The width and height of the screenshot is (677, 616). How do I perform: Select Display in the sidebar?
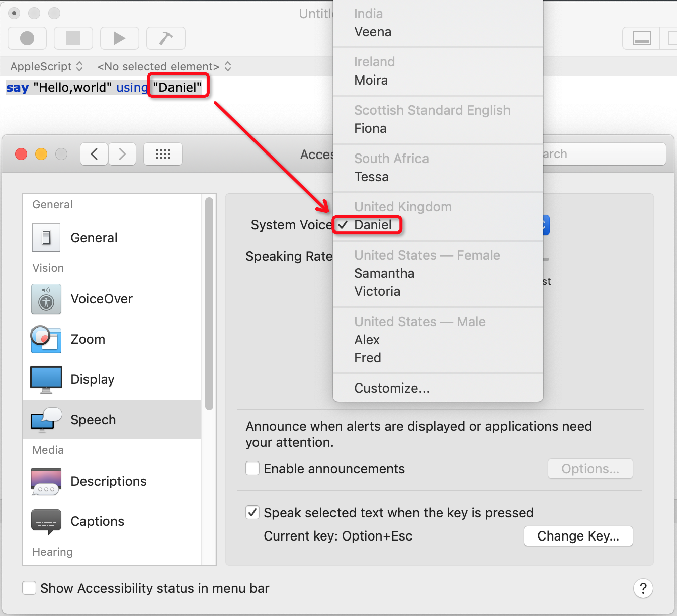tap(112, 379)
